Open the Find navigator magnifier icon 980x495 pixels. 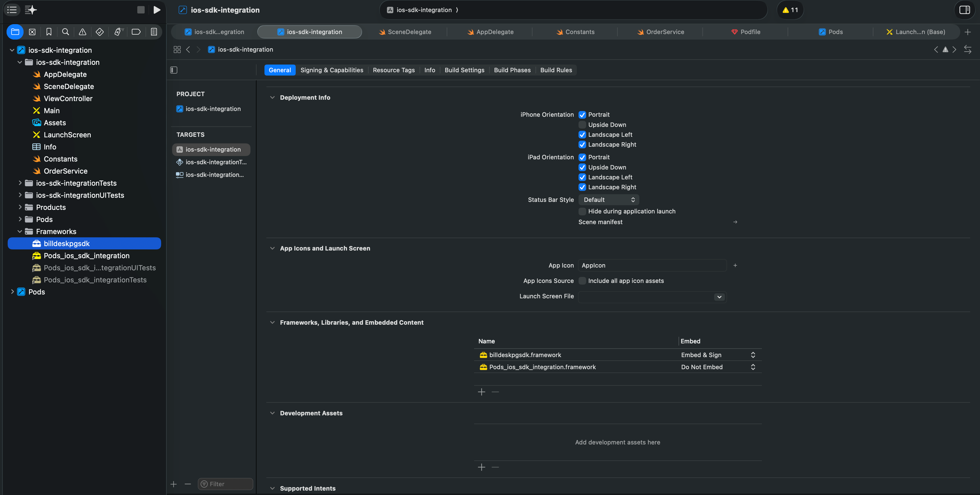(x=66, y=32)
